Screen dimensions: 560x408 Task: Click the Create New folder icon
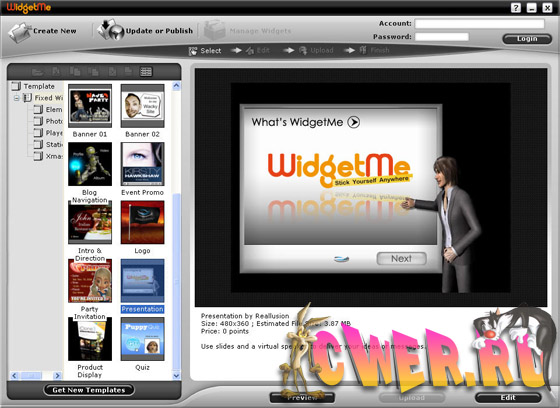click(20, 32)
